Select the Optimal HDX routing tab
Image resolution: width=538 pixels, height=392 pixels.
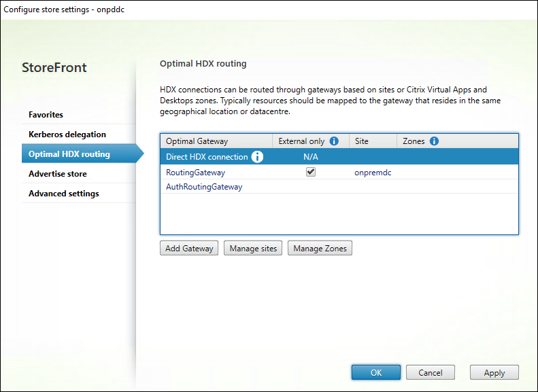(x=69, y=154)
